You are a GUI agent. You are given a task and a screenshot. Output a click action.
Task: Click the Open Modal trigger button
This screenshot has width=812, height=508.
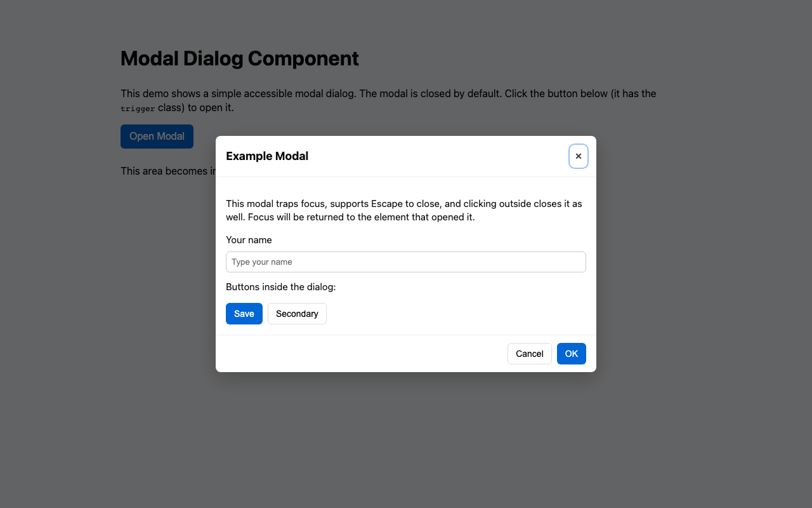[x=157, y=136]
